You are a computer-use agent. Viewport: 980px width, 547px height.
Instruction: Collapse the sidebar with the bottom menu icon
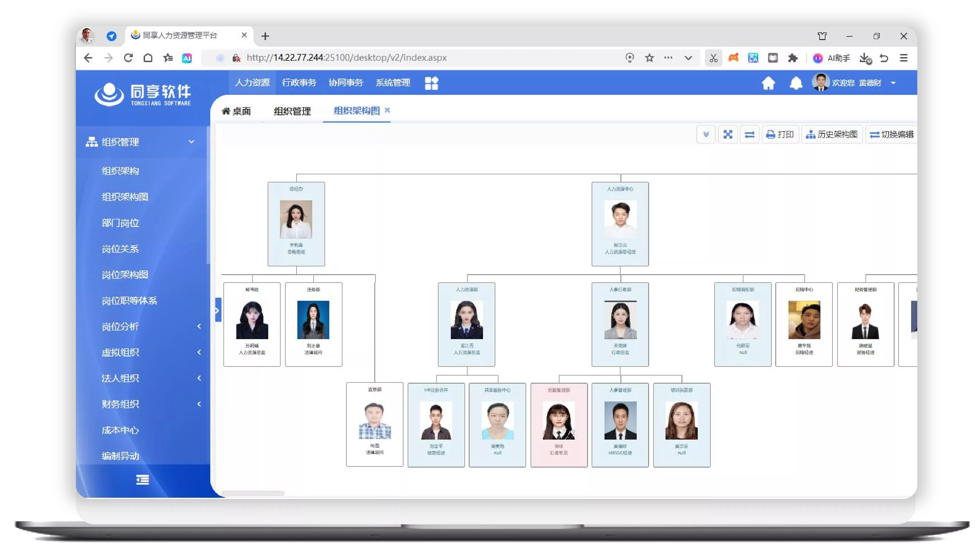(143, 480)
